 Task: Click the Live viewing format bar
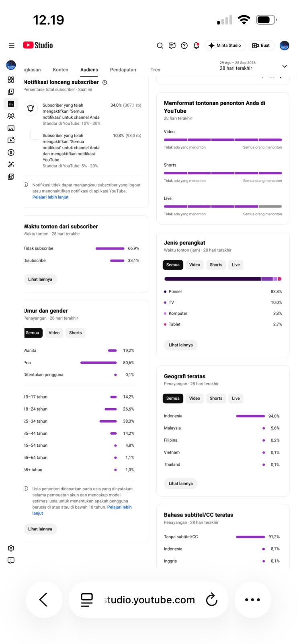(223, 206)
